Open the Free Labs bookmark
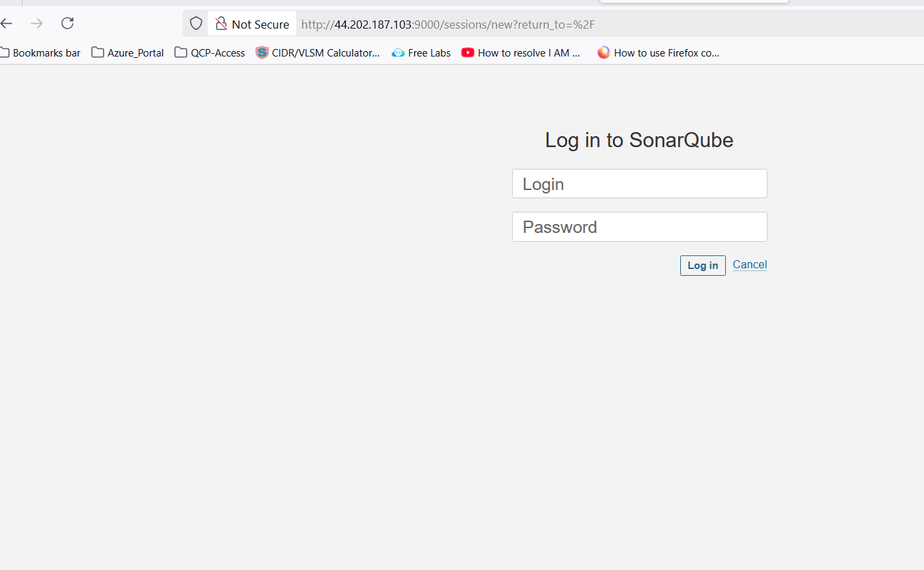This screenshot has width=924, height=570. coord(421,52)
